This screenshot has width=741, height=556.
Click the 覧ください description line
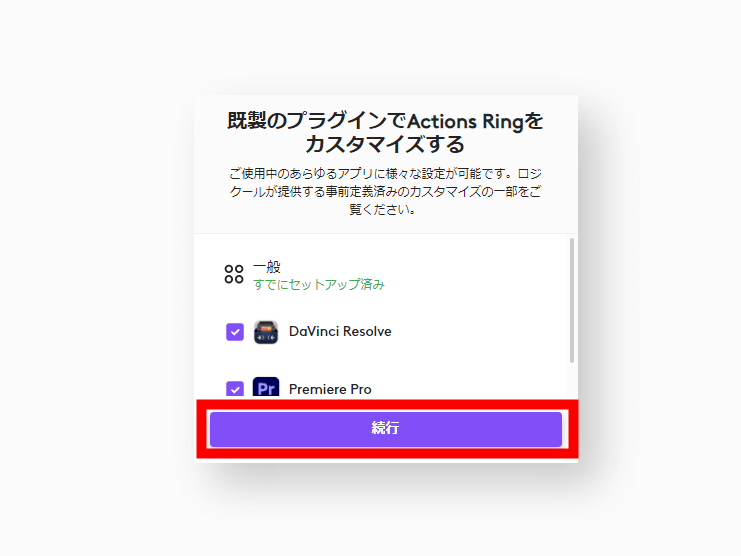[383, 209]
